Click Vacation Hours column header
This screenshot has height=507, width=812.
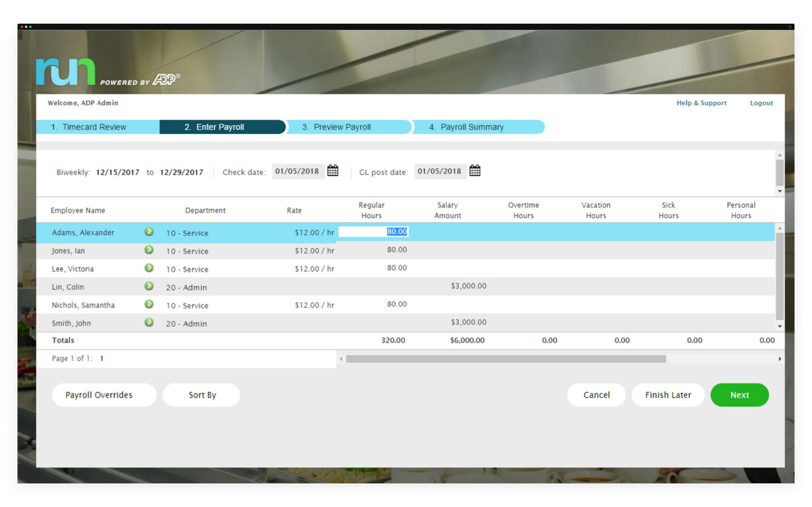point(596,210)
